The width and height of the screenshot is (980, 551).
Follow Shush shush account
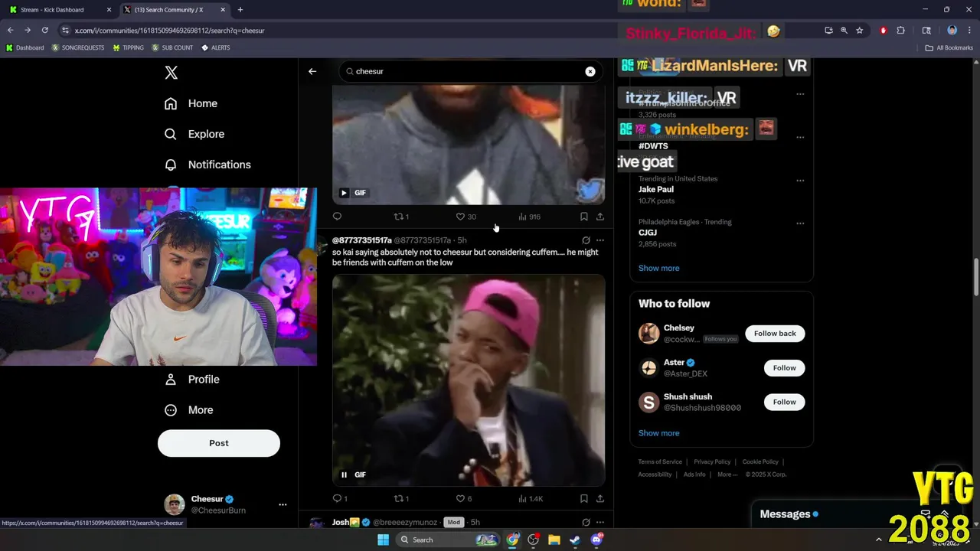click(784, 402)
